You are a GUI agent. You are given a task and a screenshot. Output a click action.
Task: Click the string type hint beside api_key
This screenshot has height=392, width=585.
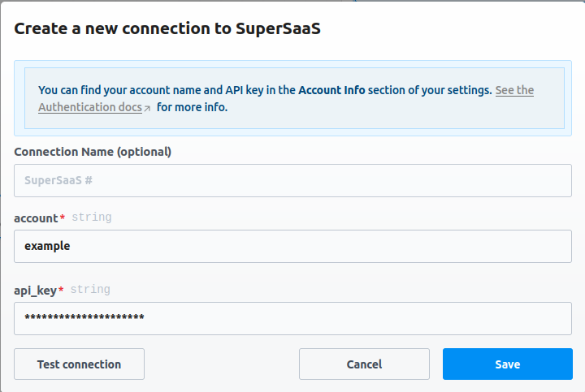(90, 290)
